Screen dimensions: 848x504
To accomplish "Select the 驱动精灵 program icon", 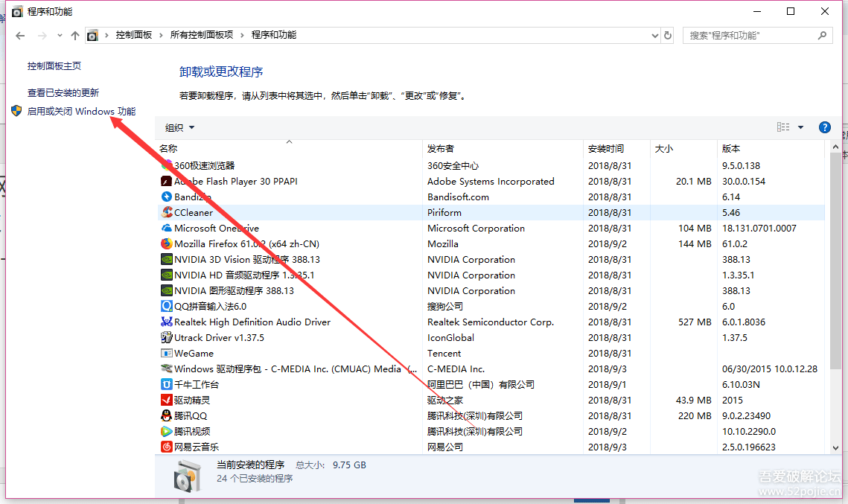I will pos(167,400).
